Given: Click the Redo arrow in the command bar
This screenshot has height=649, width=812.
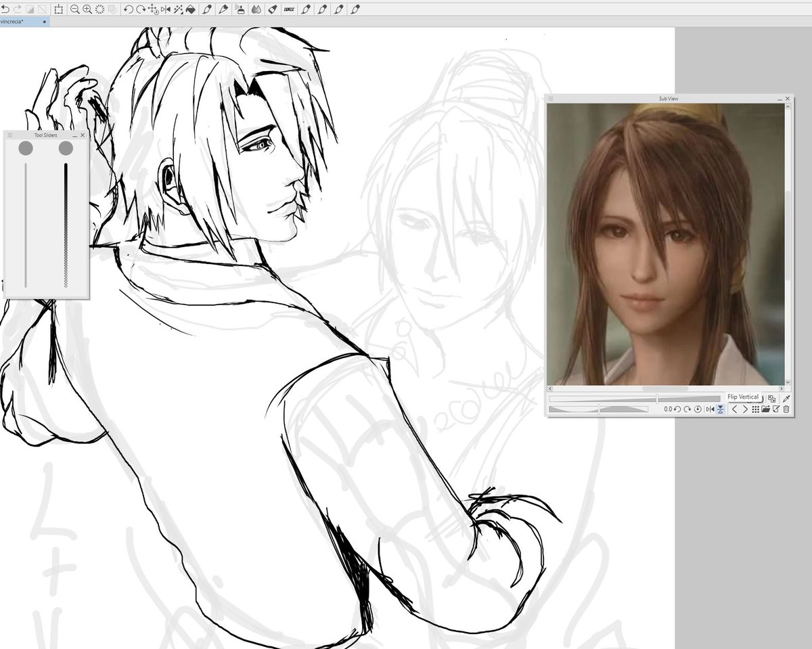Looking at the screenshot, I should click(16, 9).
